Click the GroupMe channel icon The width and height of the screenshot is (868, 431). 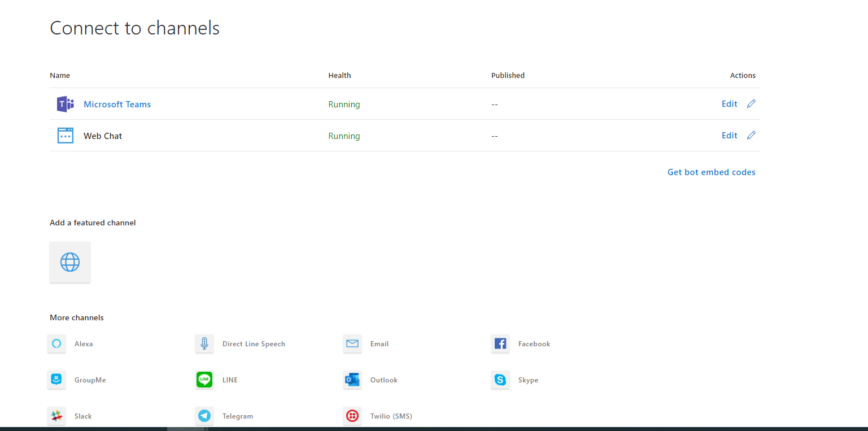tap(56, 380)
